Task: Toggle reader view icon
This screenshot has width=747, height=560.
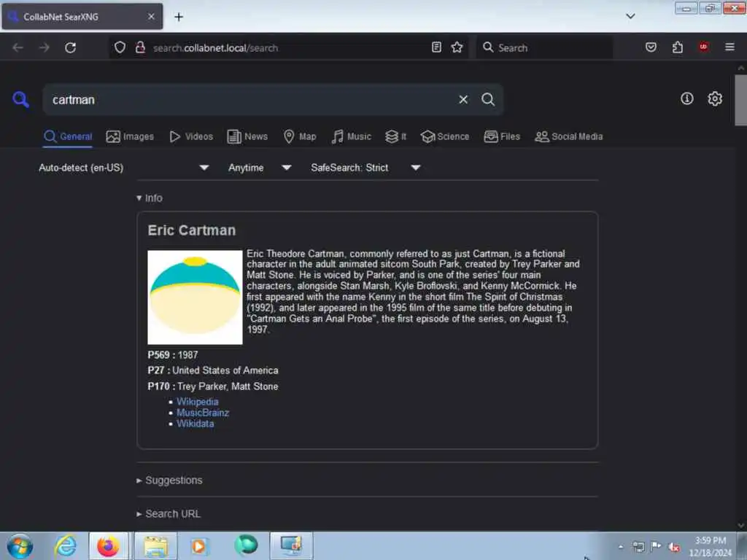Action: click(436, 47)
